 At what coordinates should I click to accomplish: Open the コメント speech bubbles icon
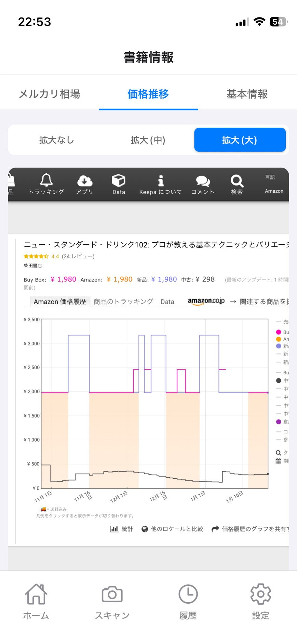point(203,181)
